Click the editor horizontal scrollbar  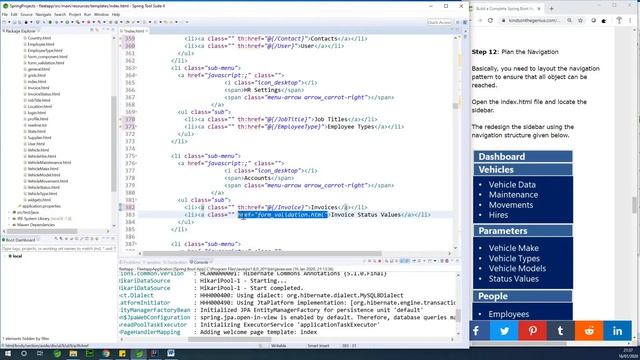[x=261, y=253]
